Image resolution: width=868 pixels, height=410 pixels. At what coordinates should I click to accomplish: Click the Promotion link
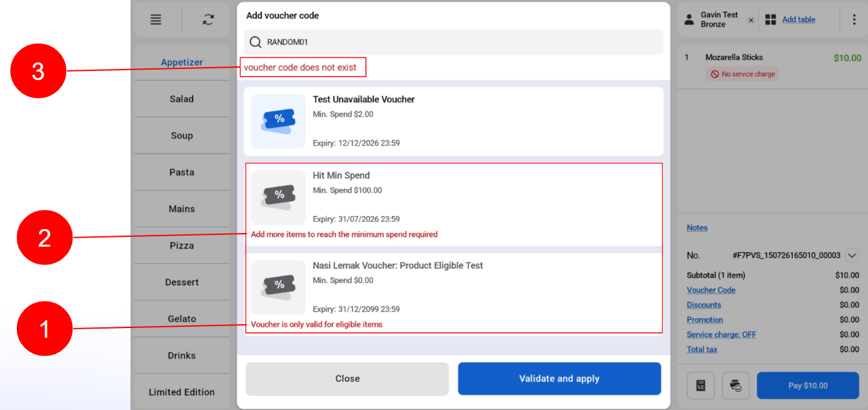point(705,320)
